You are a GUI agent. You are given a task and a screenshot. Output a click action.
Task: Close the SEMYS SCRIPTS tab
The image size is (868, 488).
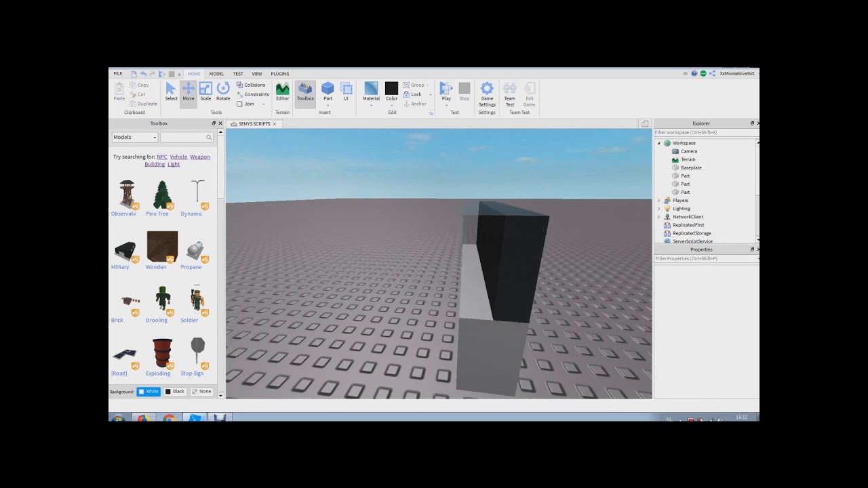click(x=275, y=124)
